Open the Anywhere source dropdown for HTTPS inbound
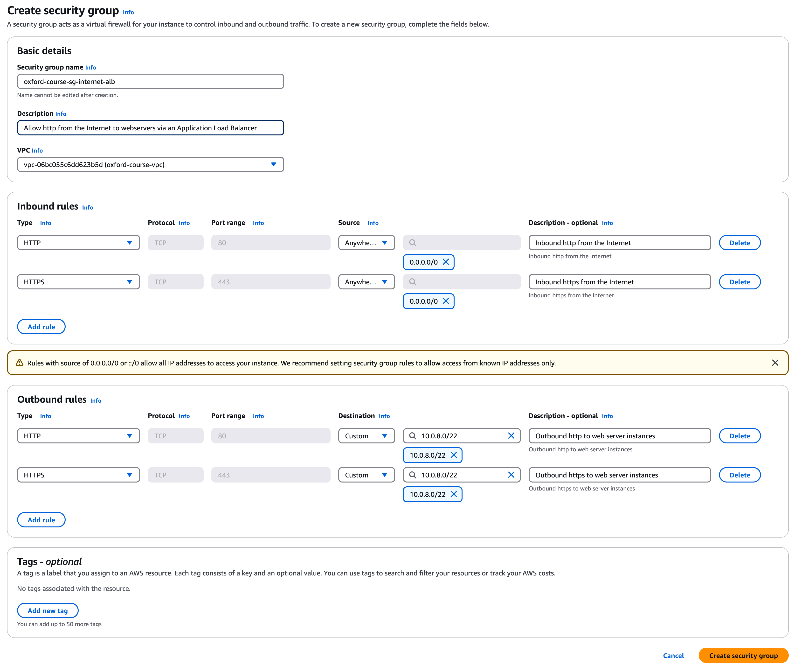 coord(366,282)
